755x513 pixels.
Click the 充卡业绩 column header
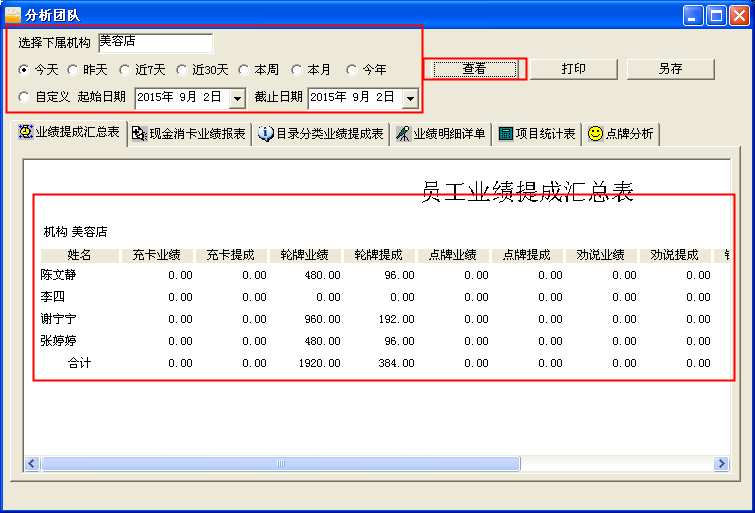[x=156, y=255]
